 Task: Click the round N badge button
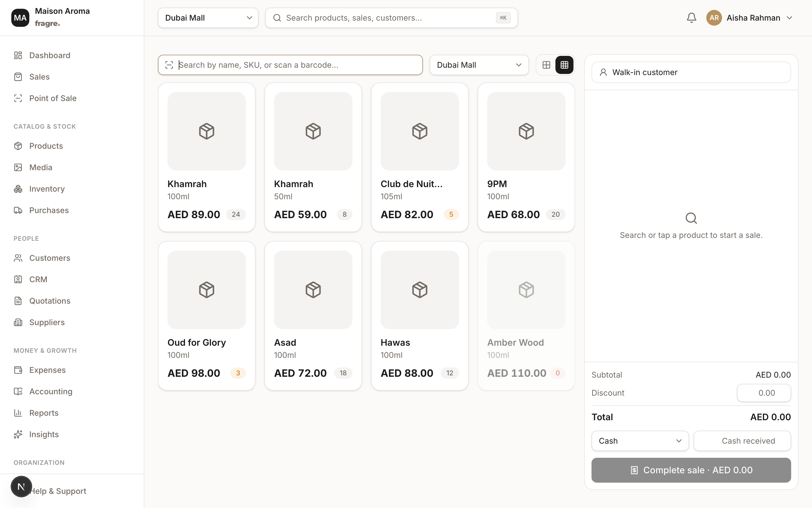pyautogui.click(x=21, y=486)
